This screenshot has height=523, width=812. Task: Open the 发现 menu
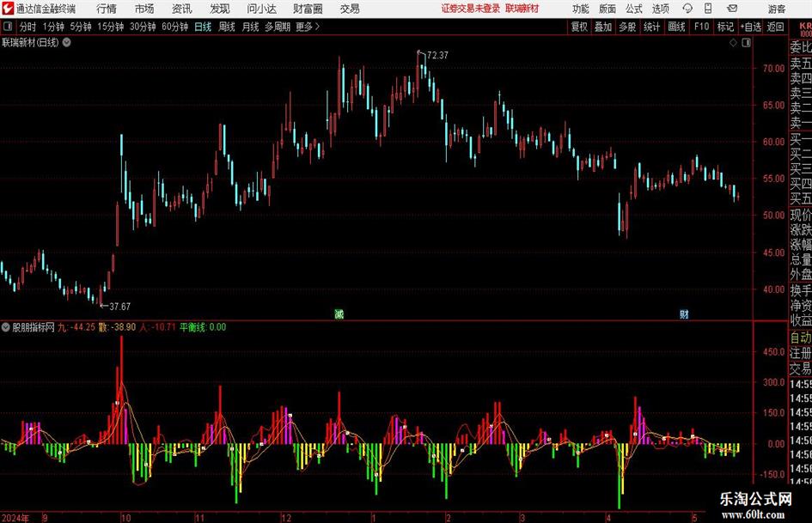pyautogui.click(x=220, y=9)
